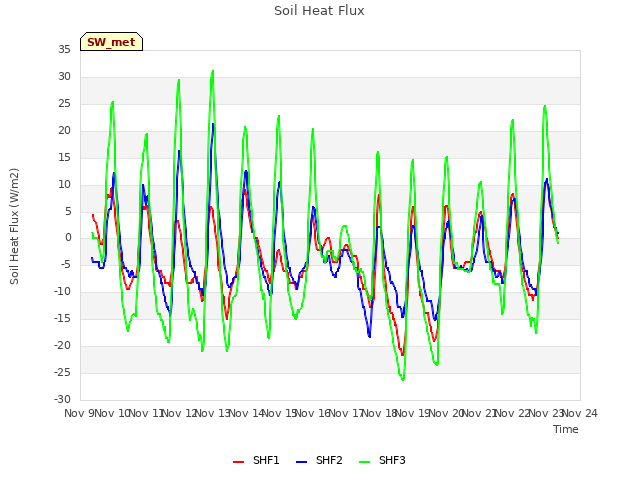640x480 pixels.
Task: Click the Nov 24 x-axis label
Action: coord(580,413)
